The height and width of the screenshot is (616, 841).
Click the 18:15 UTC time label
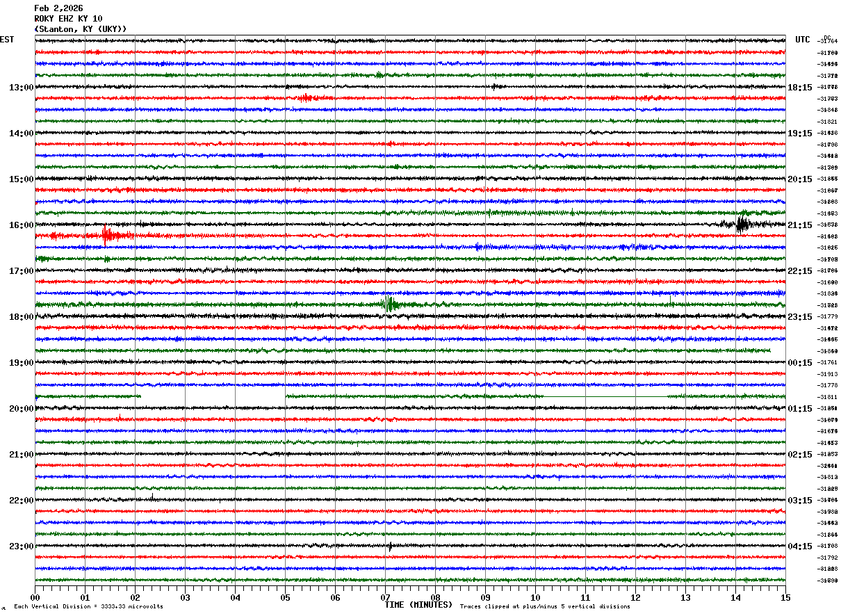click(x=800, y=88)
